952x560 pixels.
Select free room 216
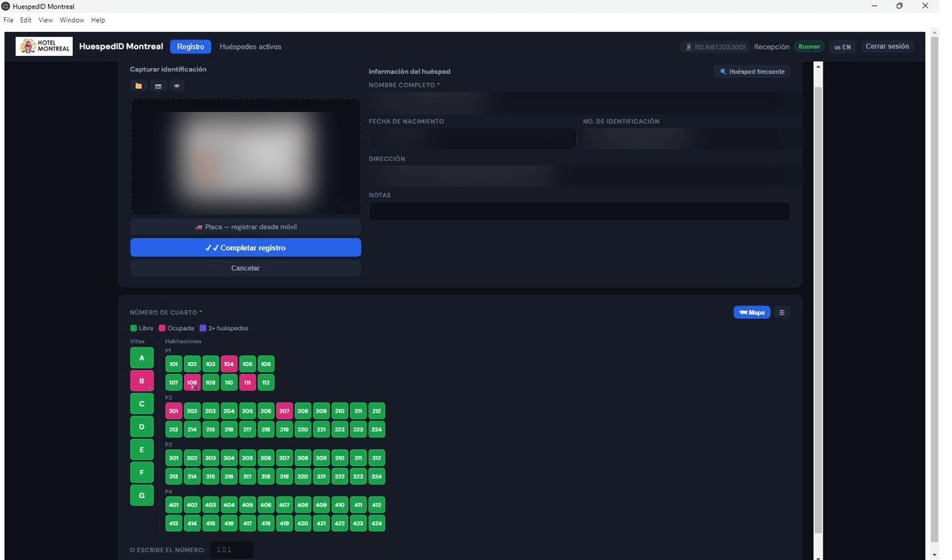click(x=229, y=430)
